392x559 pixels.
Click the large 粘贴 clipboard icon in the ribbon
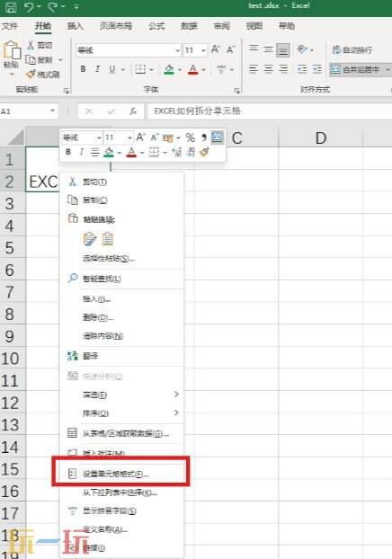12,50
